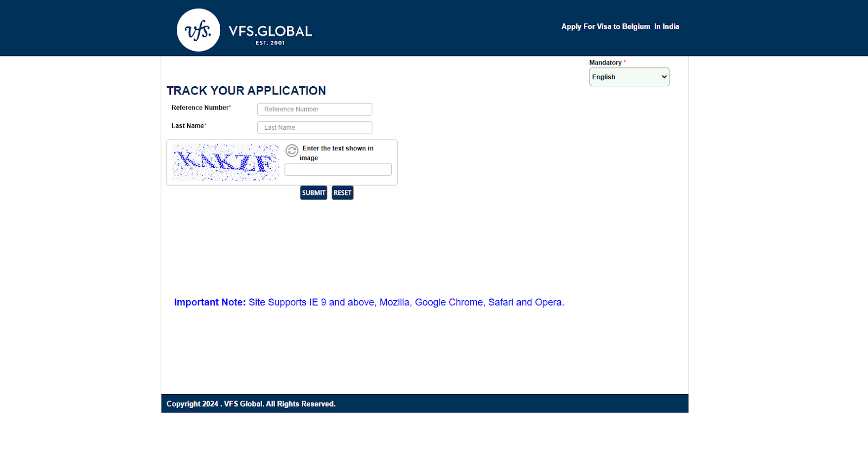The image size is (868, 469).
Task: Click the 'TRACK YOUR APPLICATION' heading
Action: pos(246,91)
